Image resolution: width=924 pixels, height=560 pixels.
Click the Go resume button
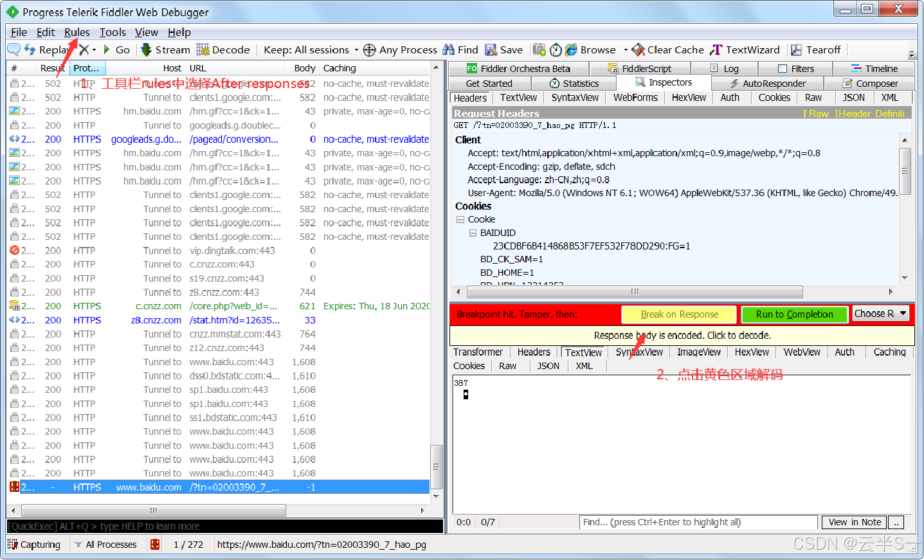(x=116, y=50)
